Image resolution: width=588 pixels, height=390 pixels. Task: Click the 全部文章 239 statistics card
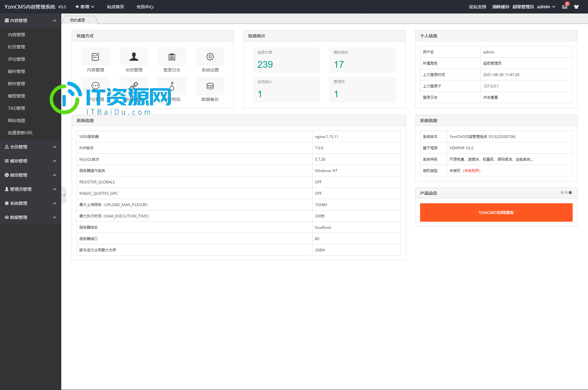tap(286, 60)
